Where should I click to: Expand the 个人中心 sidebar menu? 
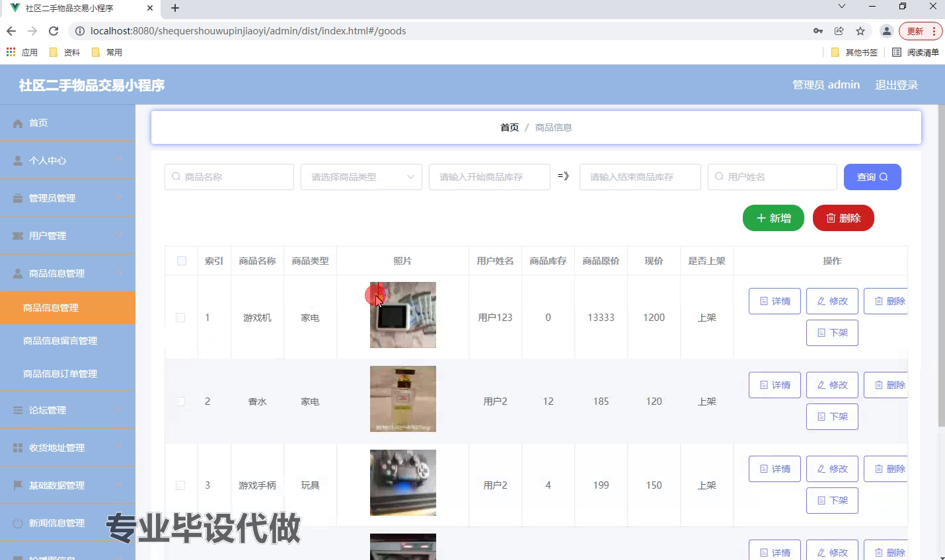click(x=67, y=160)
